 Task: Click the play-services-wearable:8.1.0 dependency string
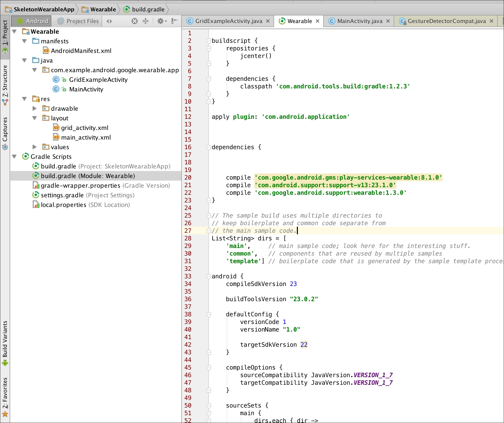pos(348,177)
